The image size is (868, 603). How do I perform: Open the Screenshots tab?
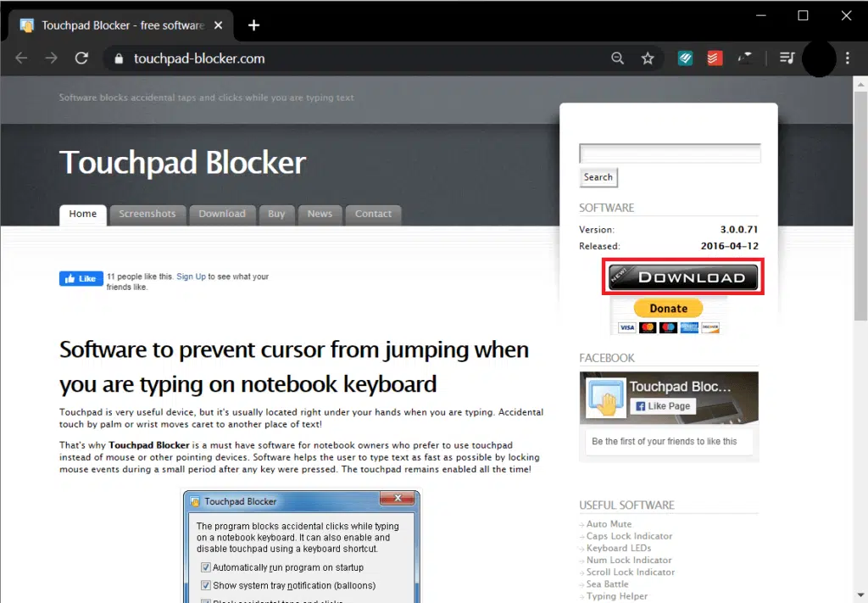(147, 215)
